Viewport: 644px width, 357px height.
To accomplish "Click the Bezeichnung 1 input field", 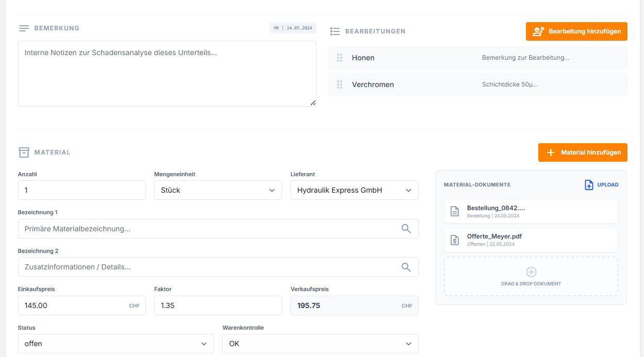I will point(218,229).
